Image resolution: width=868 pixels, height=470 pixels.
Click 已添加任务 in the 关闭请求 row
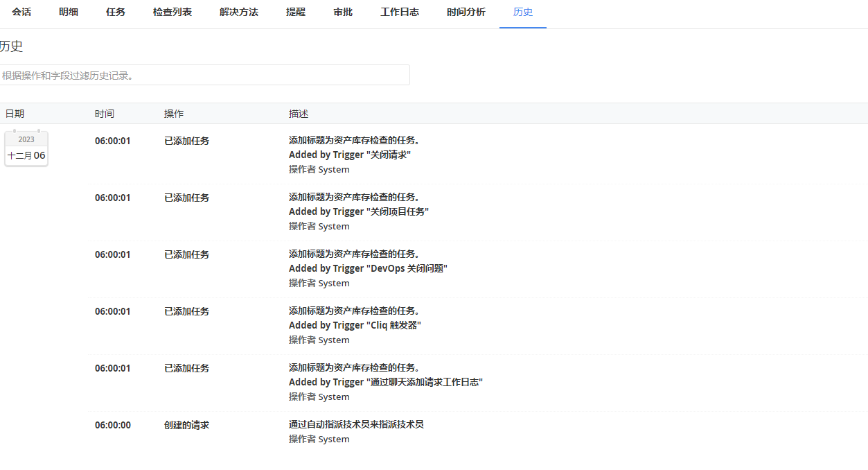(186, 141)
